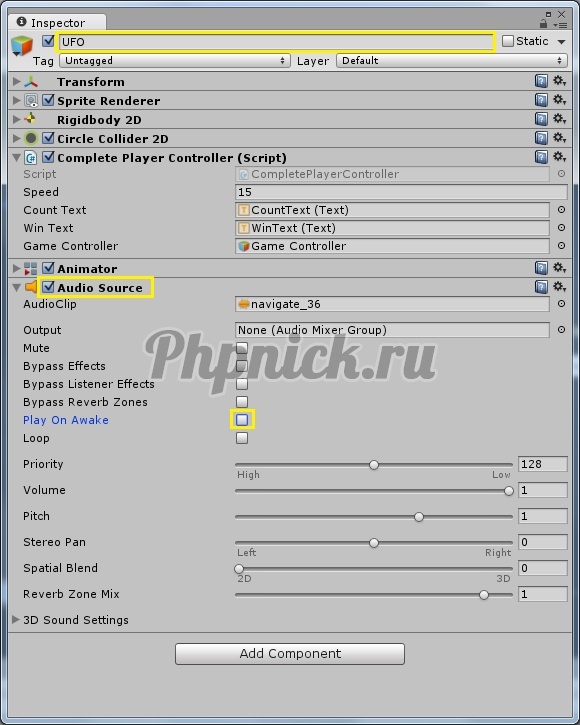Expand the Transform component foldout
Image resolution: width=580 pixels, height=725 pixels.
17,81
